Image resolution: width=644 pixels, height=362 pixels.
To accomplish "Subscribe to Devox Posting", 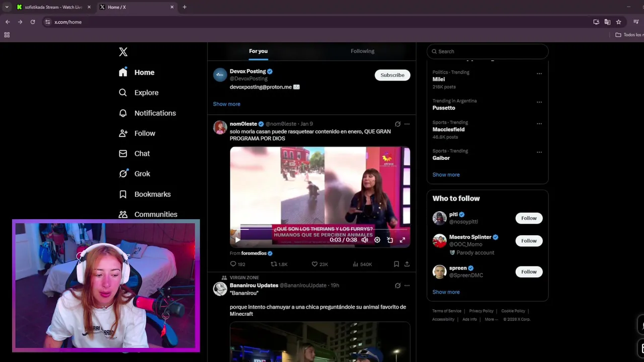I will [x=392, y=75].
